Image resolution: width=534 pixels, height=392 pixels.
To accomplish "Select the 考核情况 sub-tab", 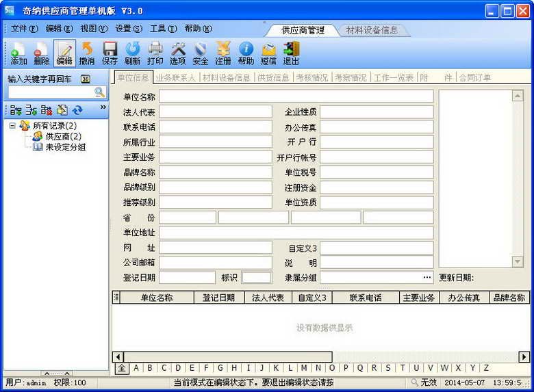I will (311, 77).
